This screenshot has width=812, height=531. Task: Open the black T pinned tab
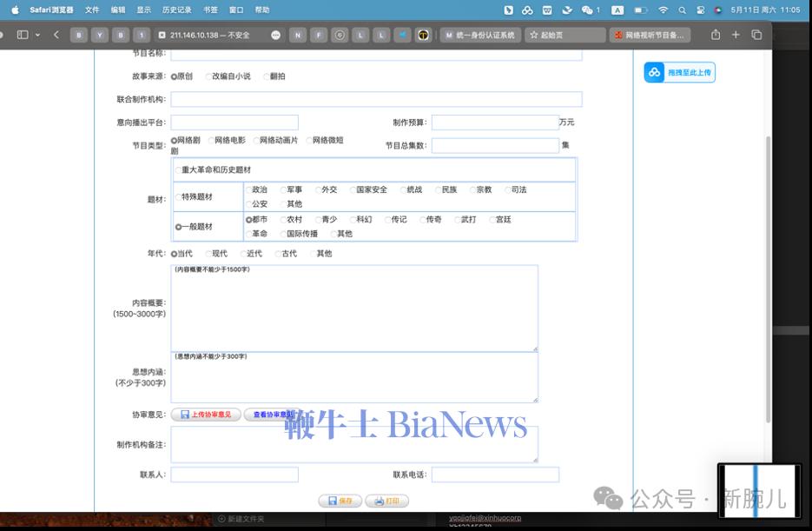click(423, 35)
